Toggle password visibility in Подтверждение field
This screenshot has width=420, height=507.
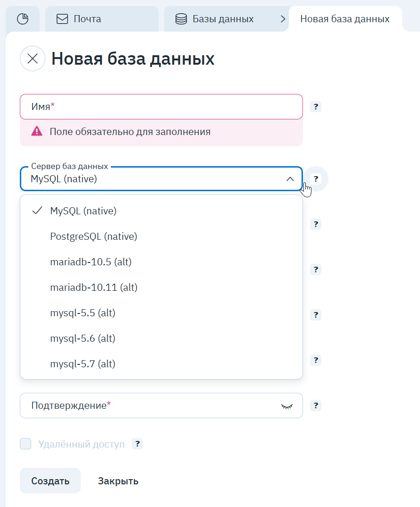[287, 406]
